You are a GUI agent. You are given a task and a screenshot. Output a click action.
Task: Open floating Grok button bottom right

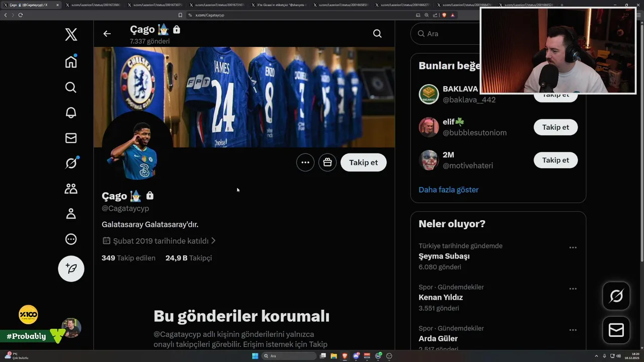616,296
